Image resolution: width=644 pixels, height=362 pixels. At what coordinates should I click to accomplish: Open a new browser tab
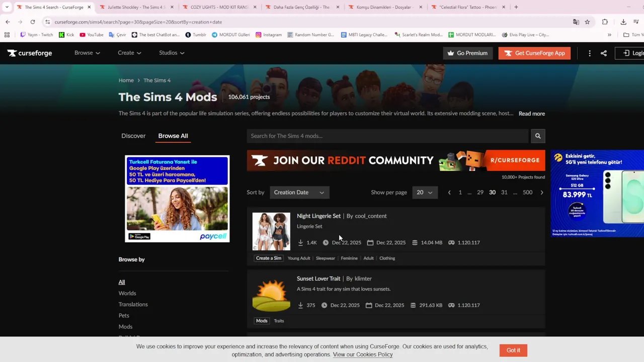[516, 7]
